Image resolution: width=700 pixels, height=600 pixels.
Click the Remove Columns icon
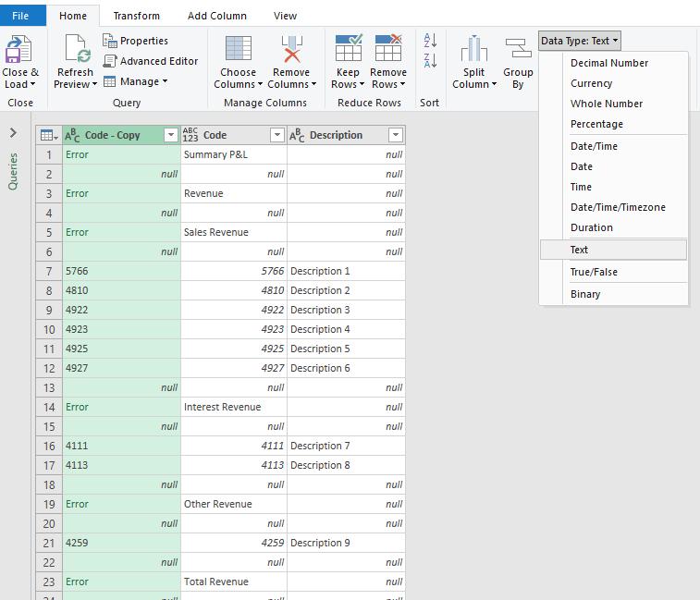291,48
